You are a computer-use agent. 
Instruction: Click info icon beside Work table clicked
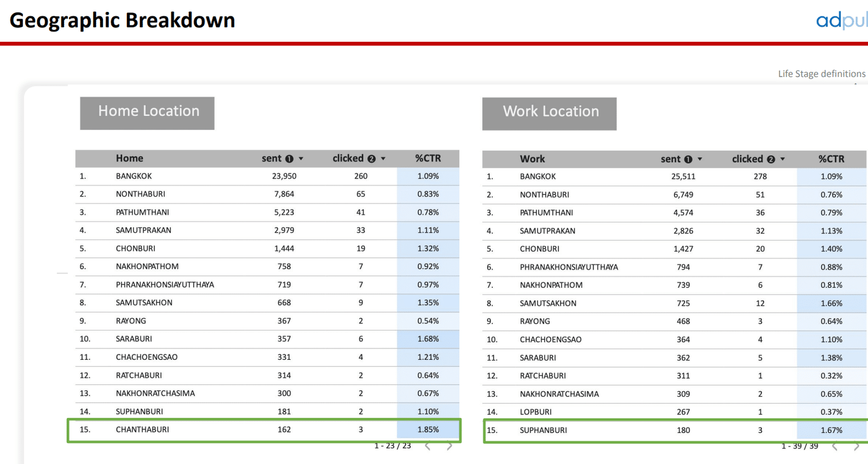coord(771,160)
